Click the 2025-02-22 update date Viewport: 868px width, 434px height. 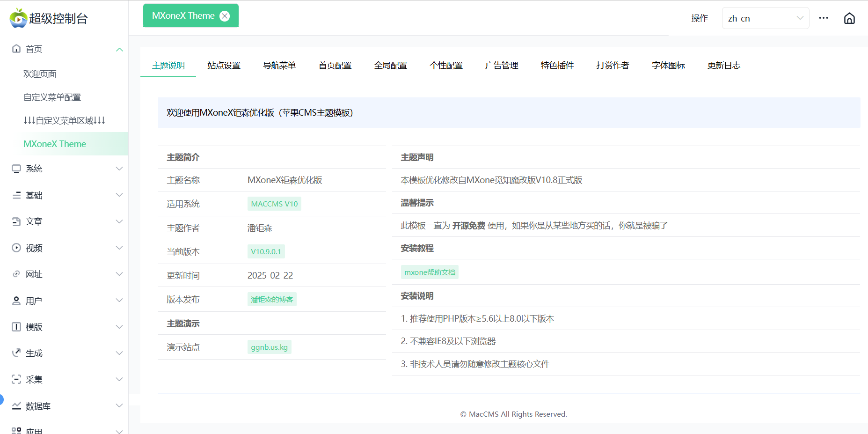click(x=270, y=275)
